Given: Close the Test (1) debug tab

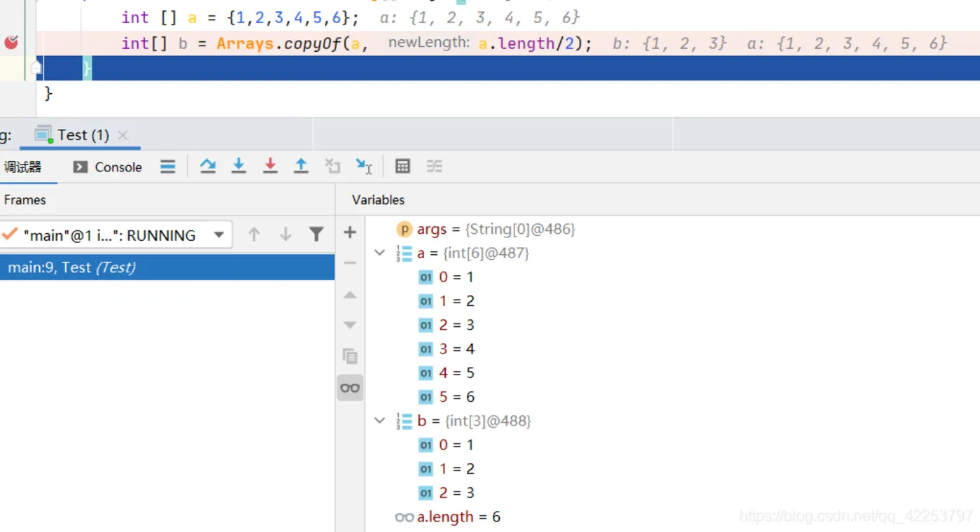Looking at the screenshot, I should click(122, 135).
